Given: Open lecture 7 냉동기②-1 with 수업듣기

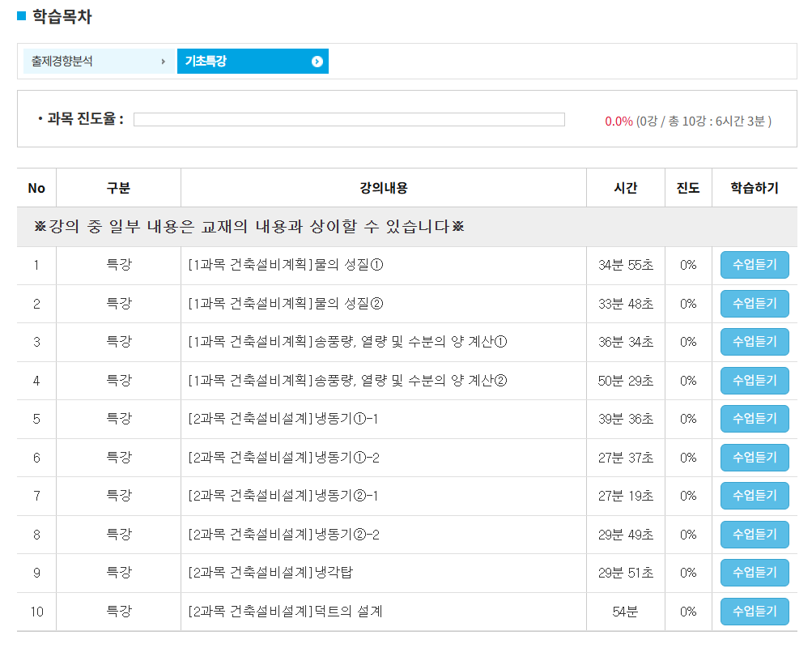Looking at the screenshot, I should 754,496.
